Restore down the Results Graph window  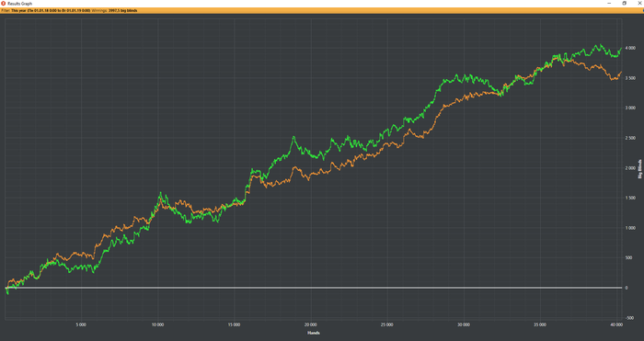coord(625,4)
